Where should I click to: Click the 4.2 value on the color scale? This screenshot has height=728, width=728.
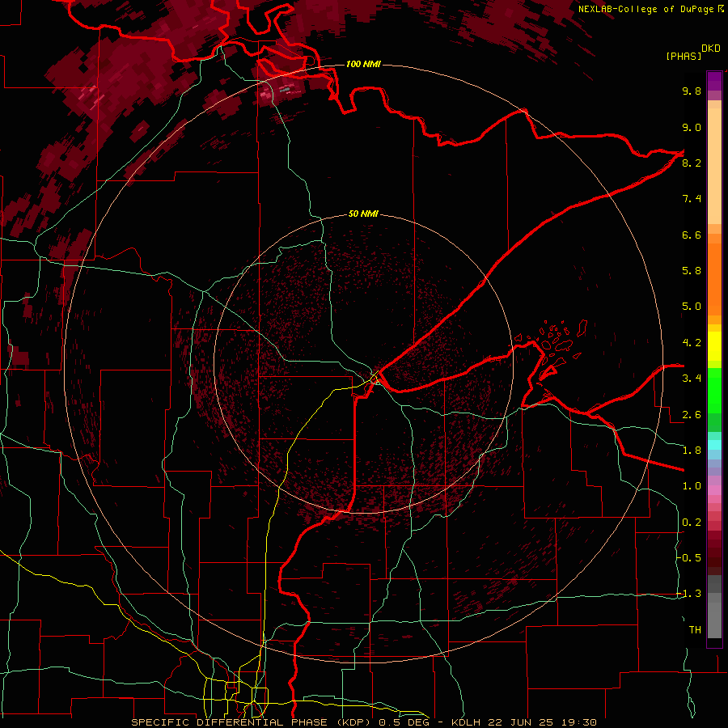pos(692,343)
